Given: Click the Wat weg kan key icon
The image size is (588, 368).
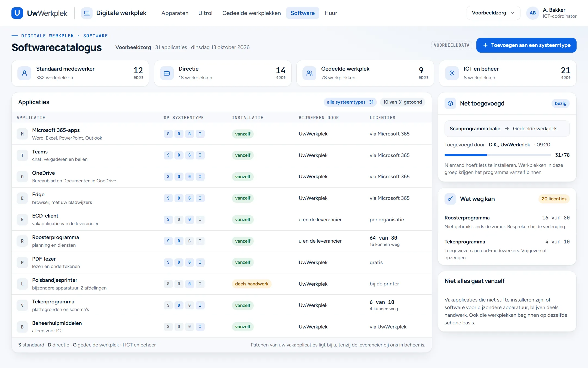Looking at the screenshot, I should [x=450, y=199].
